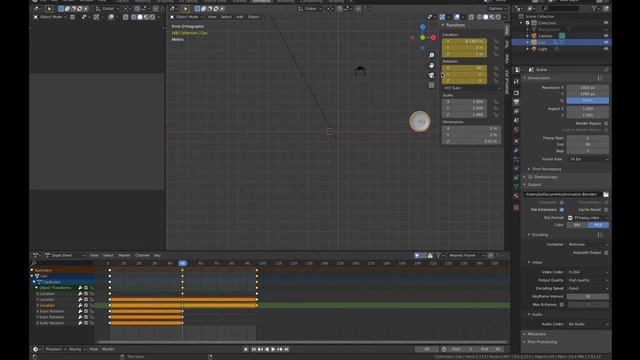Open the rotation mode XYZ Euler dropdown

pos(471,88)
